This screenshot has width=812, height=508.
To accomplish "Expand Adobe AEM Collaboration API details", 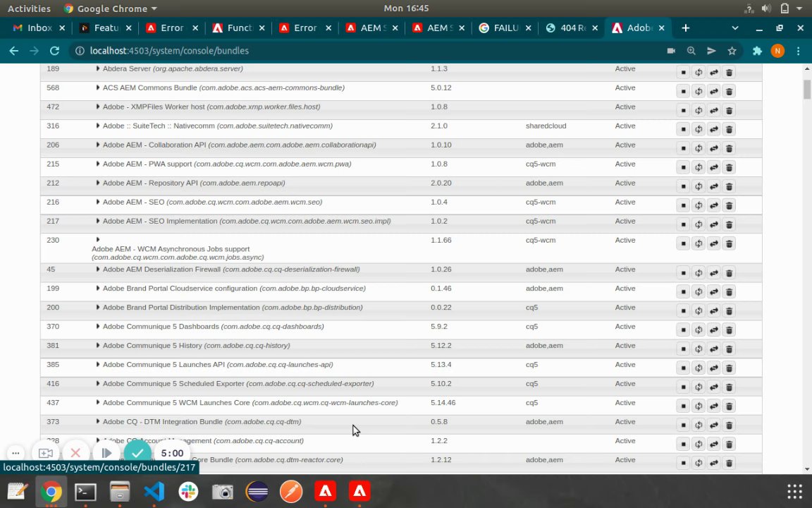I will (x=97, y=145).
